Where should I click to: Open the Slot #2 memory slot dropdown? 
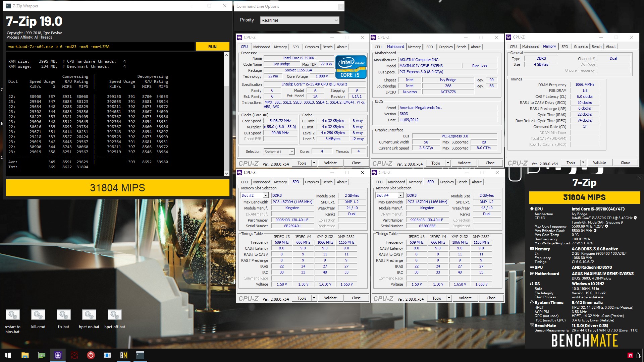click(x=255, y=195)
